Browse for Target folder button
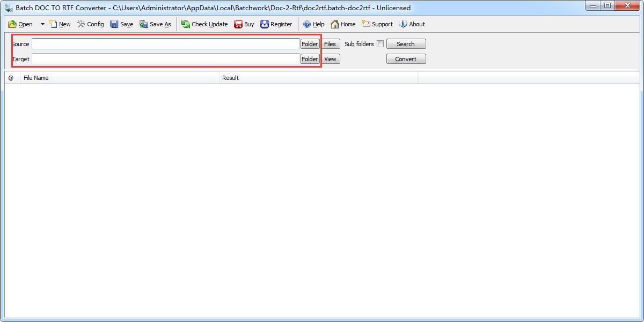This screenshot has height=322, width=644. pyautogui.click(x=310, y=59)
